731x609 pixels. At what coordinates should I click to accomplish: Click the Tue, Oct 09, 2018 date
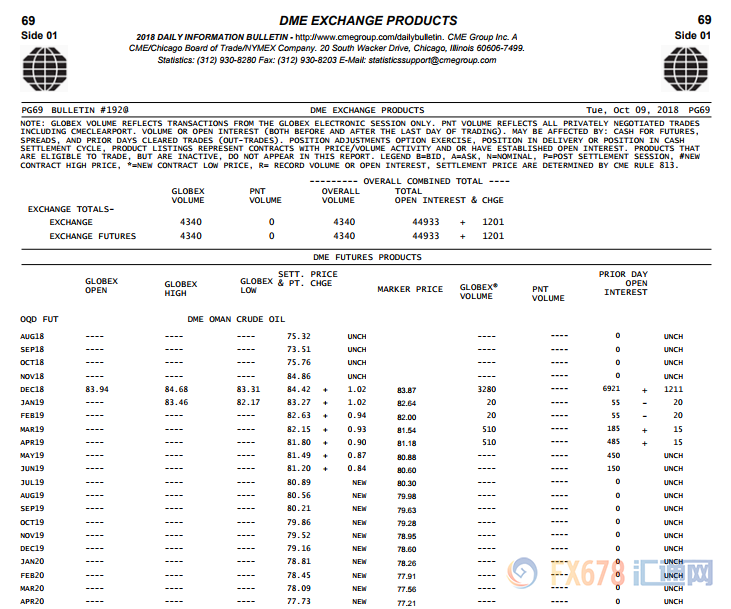(635, 110)
